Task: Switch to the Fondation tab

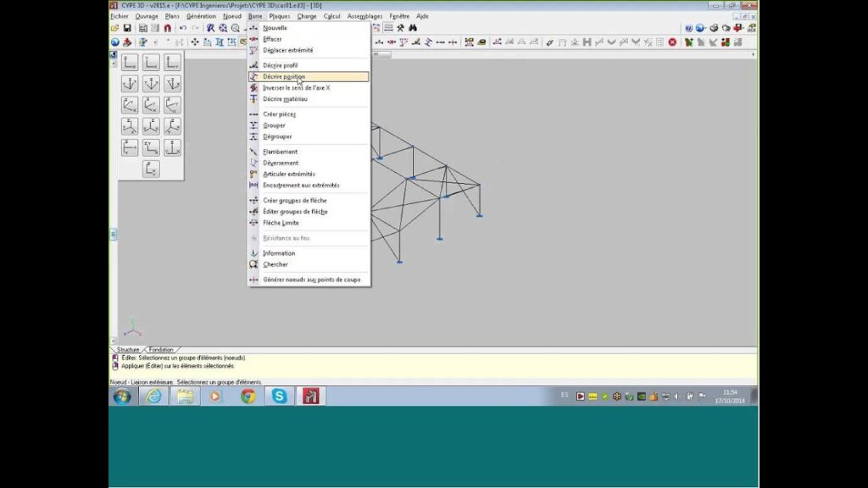Action: [x=160, y=349]
